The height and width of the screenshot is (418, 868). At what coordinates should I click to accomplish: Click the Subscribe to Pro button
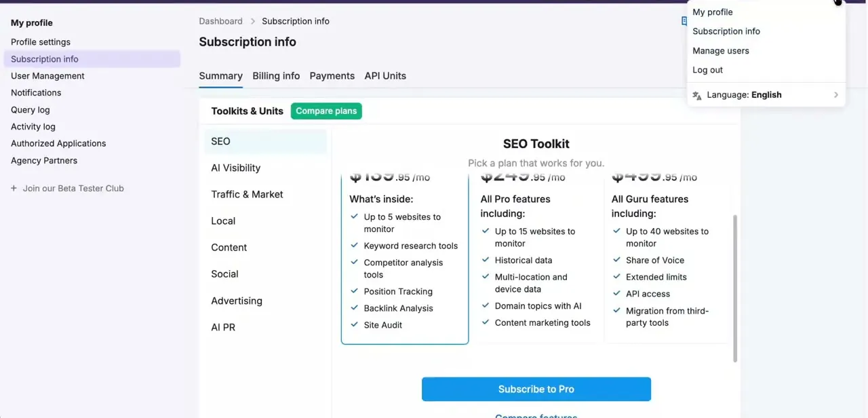point(536,389)
